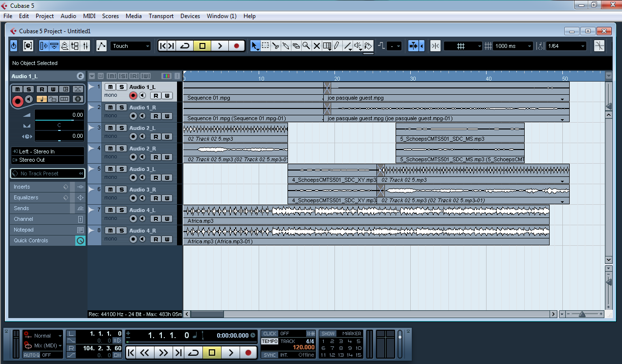
Task: Select the Object Selection arrow tool
Action: click(x=255, y=46)
